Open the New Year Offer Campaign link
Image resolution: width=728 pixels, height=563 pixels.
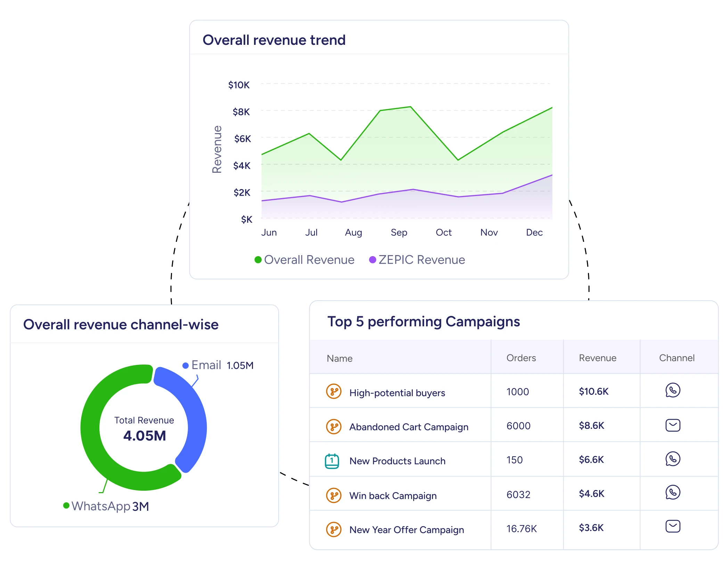407,530
